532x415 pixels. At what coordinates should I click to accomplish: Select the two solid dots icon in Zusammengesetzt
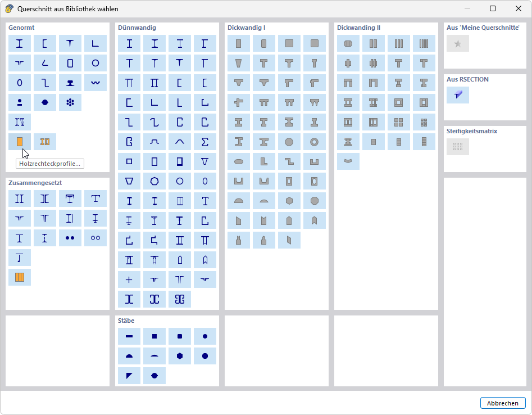[x=70, y=238]
